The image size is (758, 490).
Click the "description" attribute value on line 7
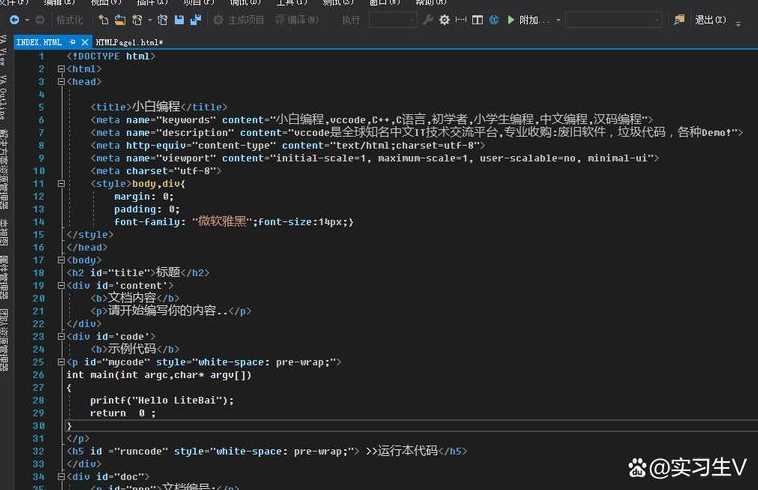(x=195, y=132)
